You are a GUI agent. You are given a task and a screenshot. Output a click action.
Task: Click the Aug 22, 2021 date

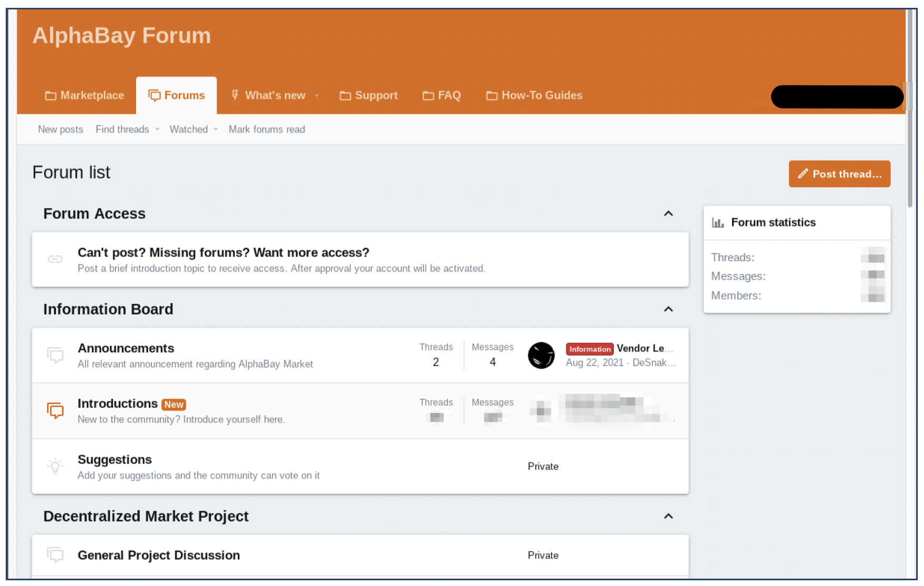coord(594,363)
